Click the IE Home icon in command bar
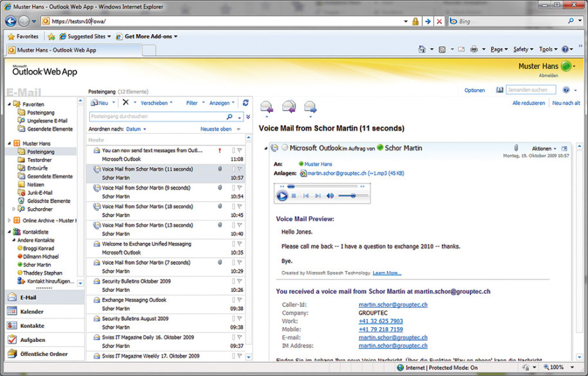The height and width of the screenshot is (376, 588). coord(422,49)
